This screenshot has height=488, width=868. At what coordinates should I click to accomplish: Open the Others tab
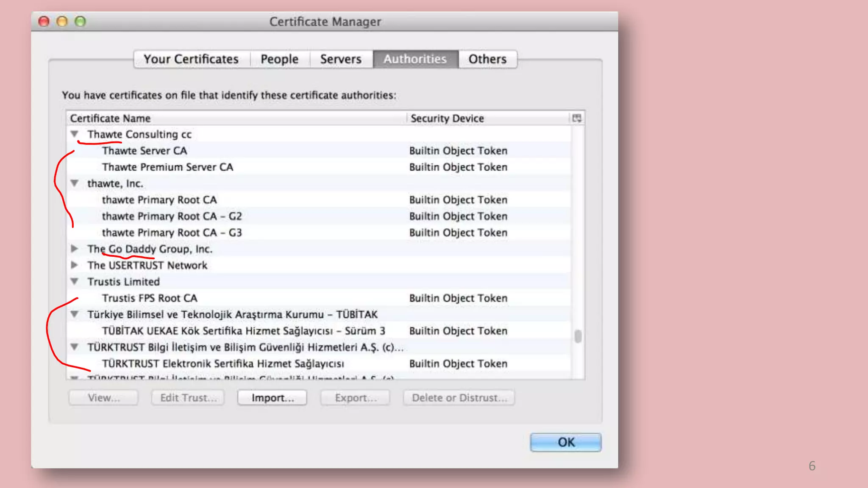[x=487, y=59]
